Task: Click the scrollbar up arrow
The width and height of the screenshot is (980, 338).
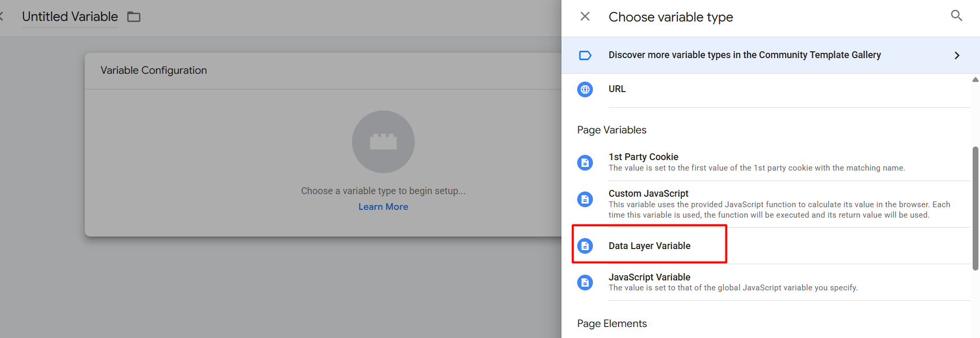Action: click(x=975, y=80)
